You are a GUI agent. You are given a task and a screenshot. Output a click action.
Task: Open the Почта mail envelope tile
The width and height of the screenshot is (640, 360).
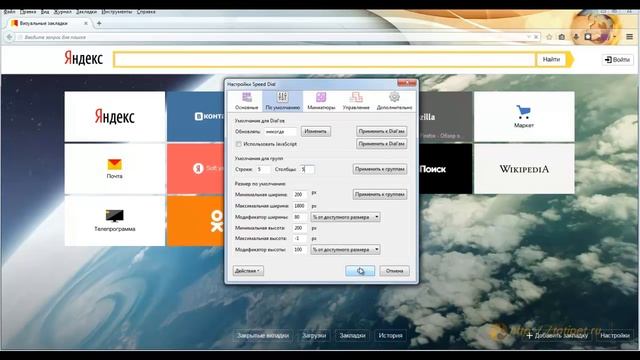[x=115, y=169]
